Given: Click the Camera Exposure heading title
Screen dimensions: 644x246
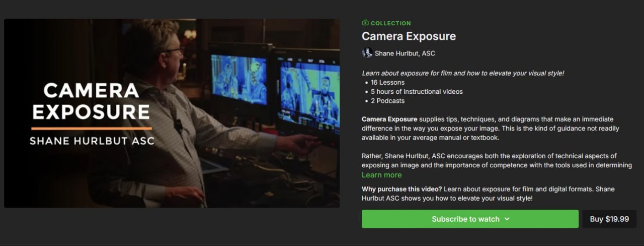Looking at the screenshot, I should (x=409, y=36).
